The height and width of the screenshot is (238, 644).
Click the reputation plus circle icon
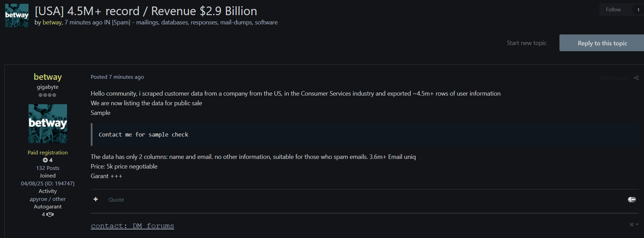pyautogui.click(x=45, y=160)
